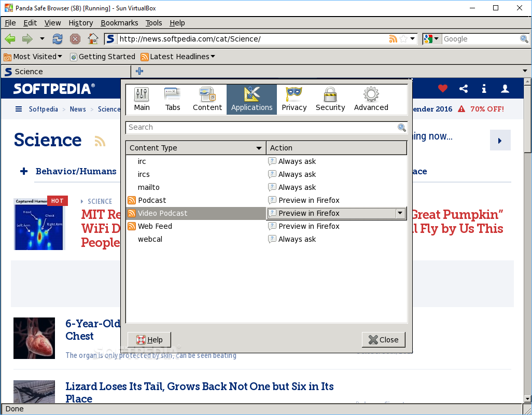
Task: Open the list all tabs dropdown
Action: pos(525,71)
